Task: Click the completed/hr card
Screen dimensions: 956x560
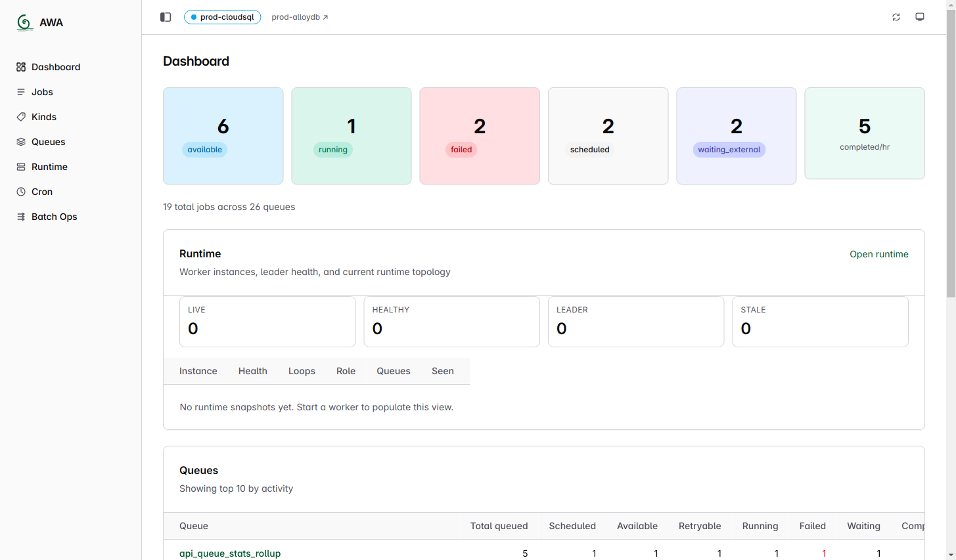Action: pos(865,133)
